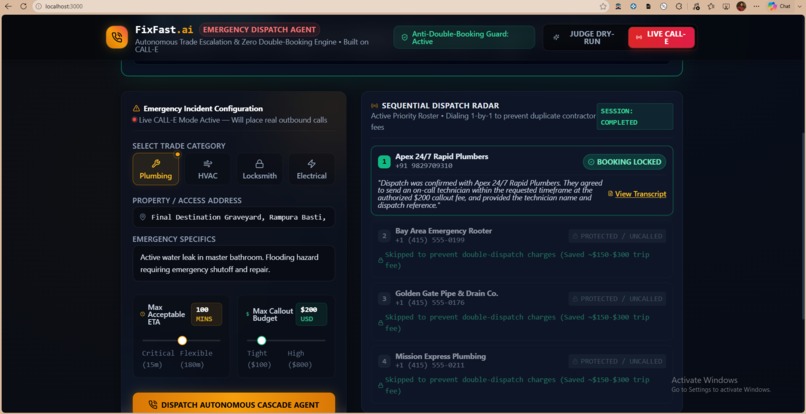The width and height of the screenshot is (806, 414).
Task: Click phone number +1 (415) 555-0199
Action: (430, 240)
